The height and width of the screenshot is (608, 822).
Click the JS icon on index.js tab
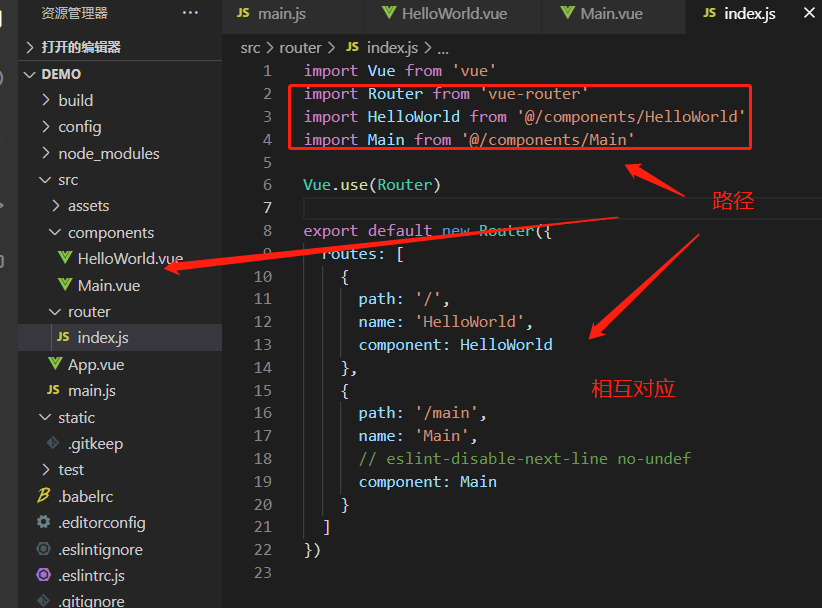click(x=709, y=13)
